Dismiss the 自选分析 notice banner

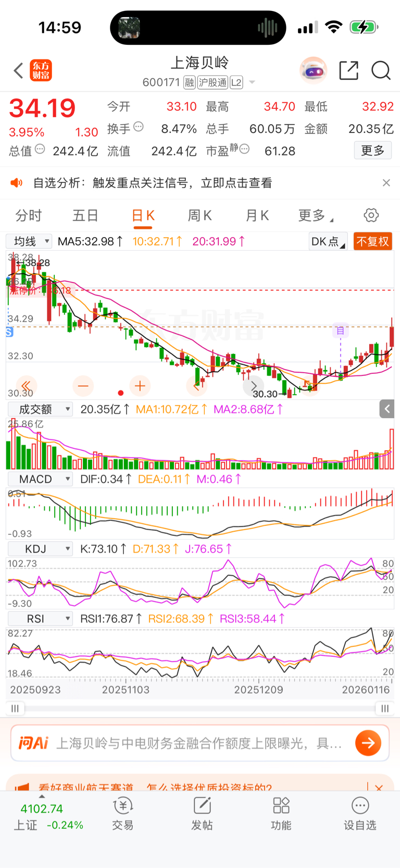pyautogui.click(x=386, y=182)
